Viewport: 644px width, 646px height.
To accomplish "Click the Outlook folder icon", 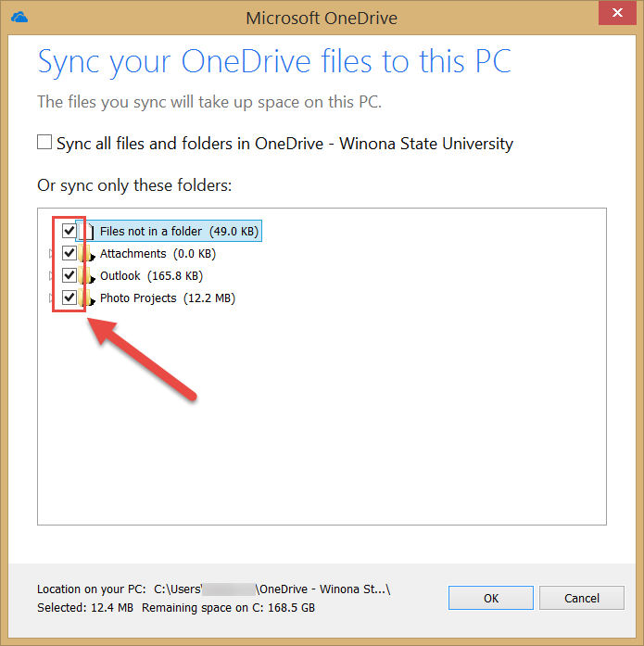I will (x=89, y=276).
